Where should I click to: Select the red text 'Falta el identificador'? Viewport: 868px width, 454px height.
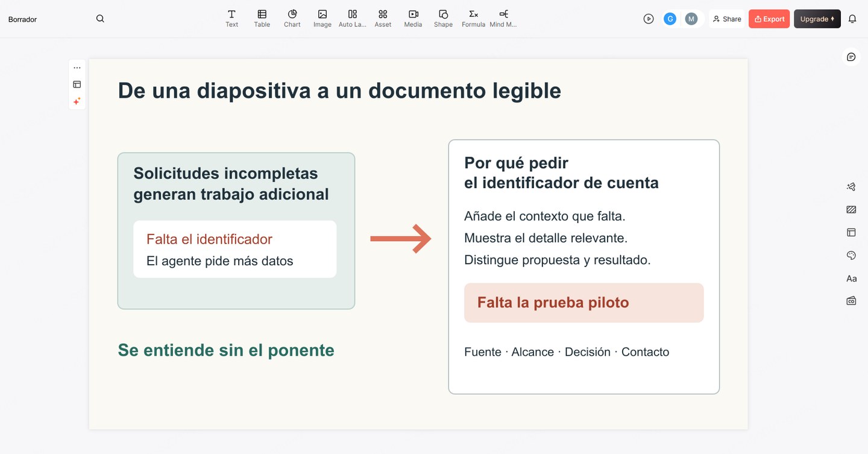click(x=209, y=239)
